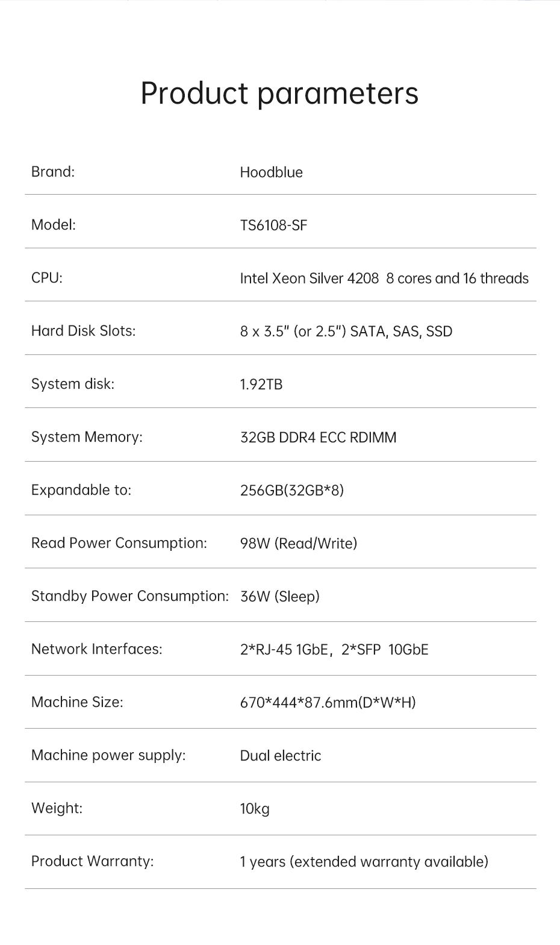The image size is (560, 945).
Task: Select the System Memory label
Action: (x=87, y=437)
